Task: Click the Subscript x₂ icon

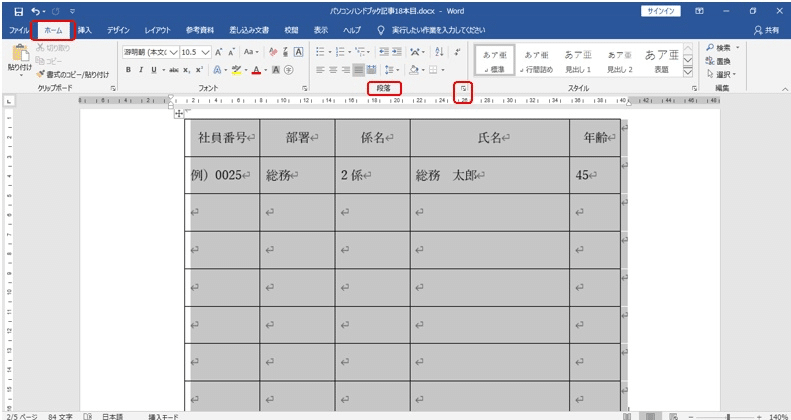Action: [187, 70]
